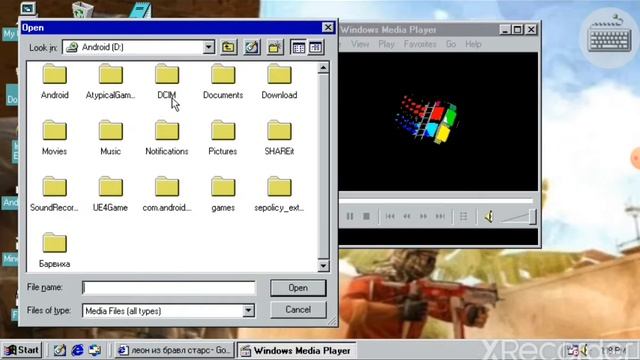Select the SHAREit folder

tap(279, 138)
